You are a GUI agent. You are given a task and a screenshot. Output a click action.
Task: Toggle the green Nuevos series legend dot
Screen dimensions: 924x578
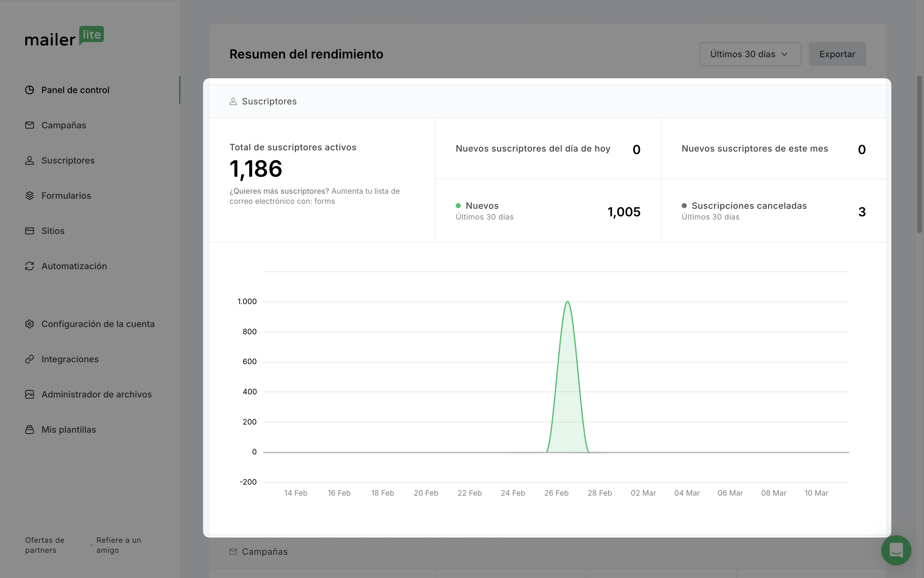pos(458,206)
